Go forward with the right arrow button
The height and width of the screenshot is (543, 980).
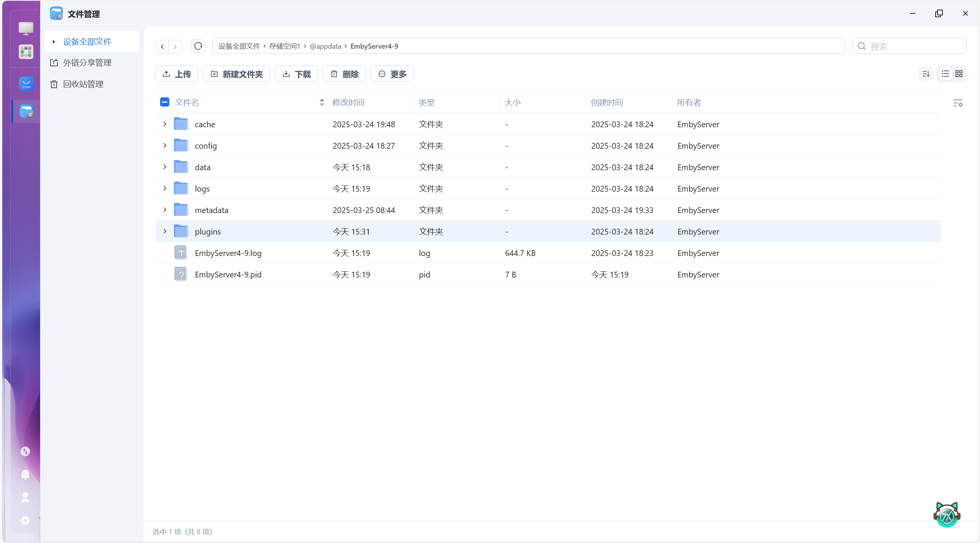coord(175,46)
